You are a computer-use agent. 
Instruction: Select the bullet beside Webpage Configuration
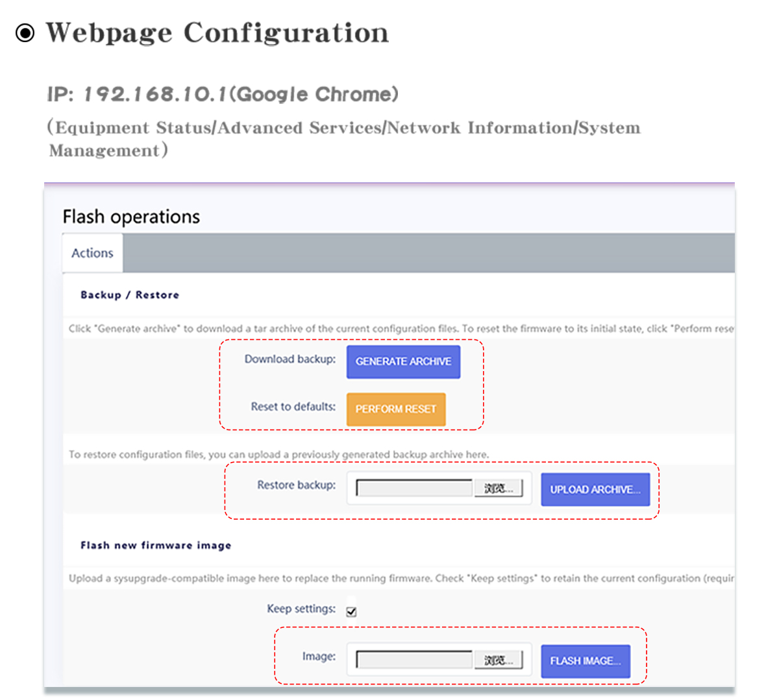click(25, 32)
